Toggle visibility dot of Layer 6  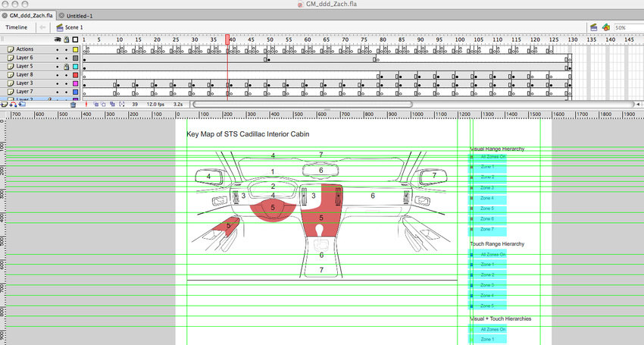pos(58,58)
